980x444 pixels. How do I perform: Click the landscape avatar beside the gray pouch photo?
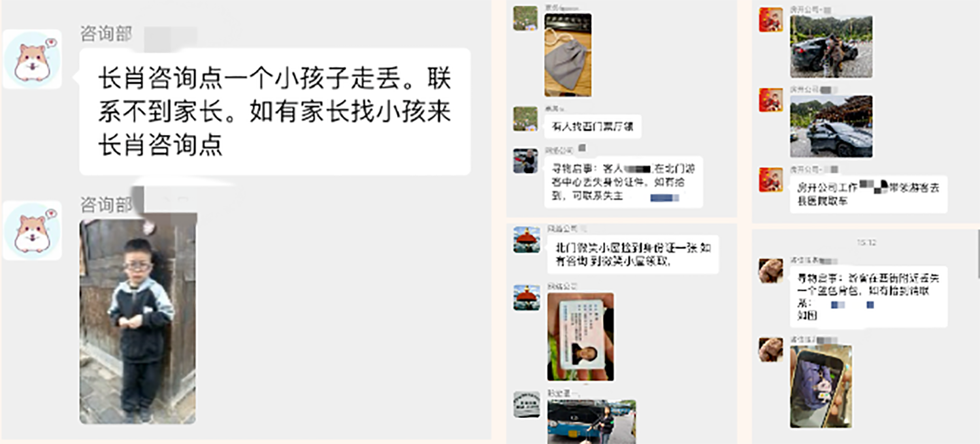click(x=525, y=18)
